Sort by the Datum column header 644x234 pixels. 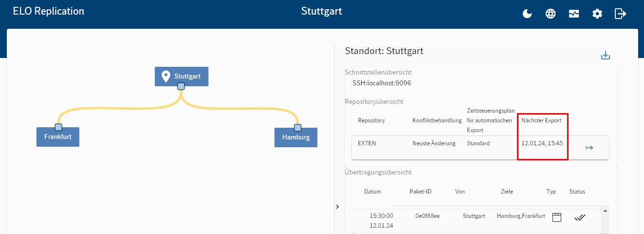point(372,192)
